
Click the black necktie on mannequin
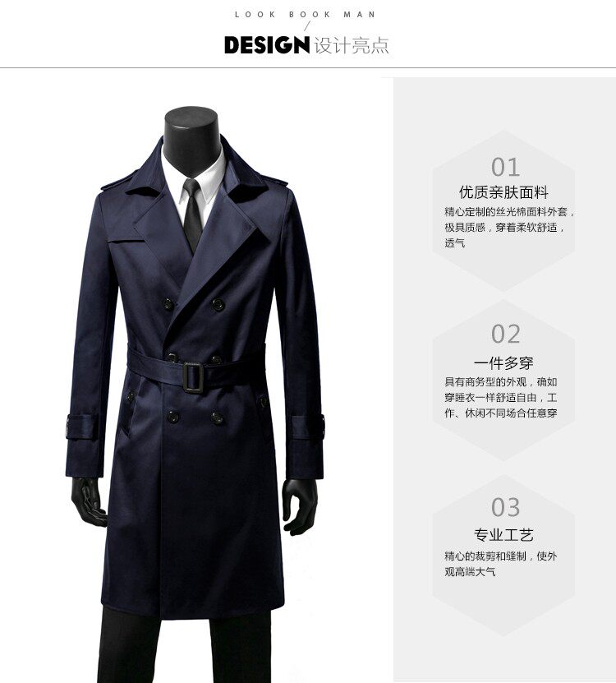pos(192,215)
